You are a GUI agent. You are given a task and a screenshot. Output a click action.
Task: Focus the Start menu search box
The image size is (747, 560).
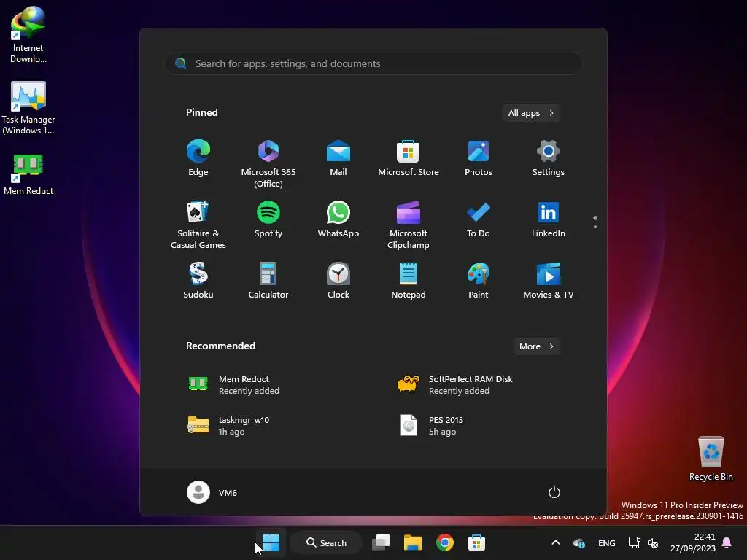pyautogui.click(x=373, y=63)
